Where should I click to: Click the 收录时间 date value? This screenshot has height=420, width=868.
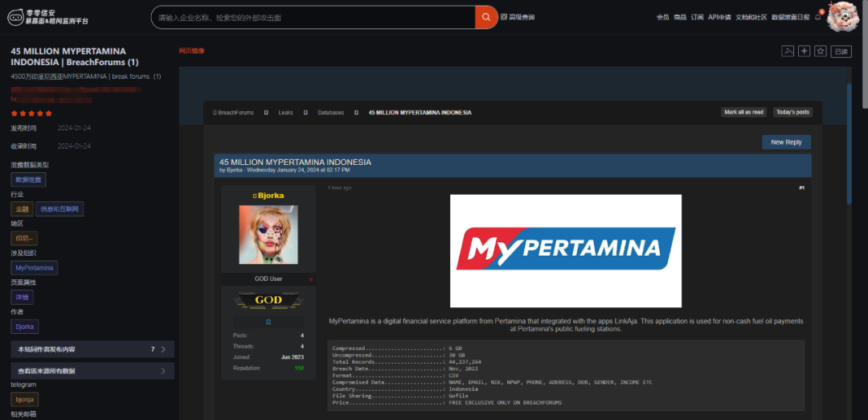[74, 146]
